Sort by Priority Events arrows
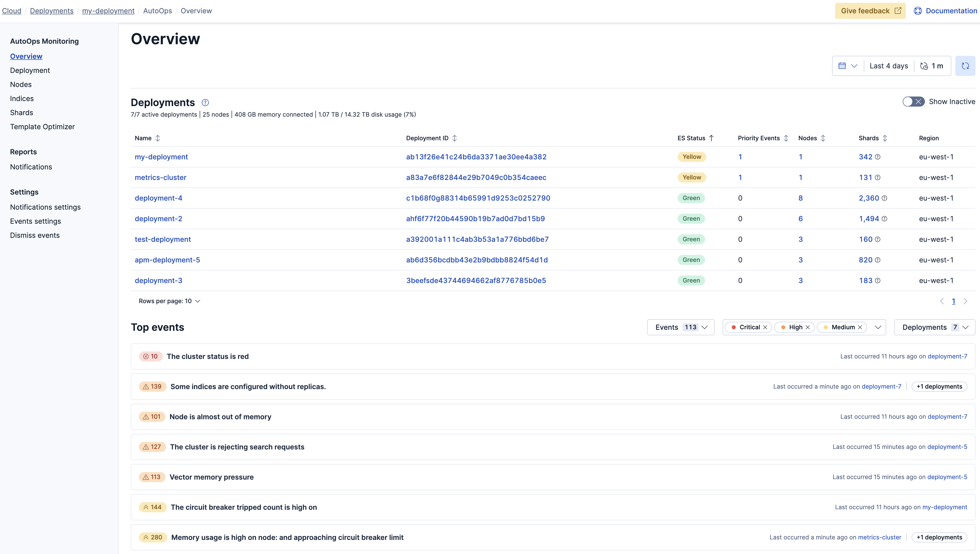 coord(786,138)
